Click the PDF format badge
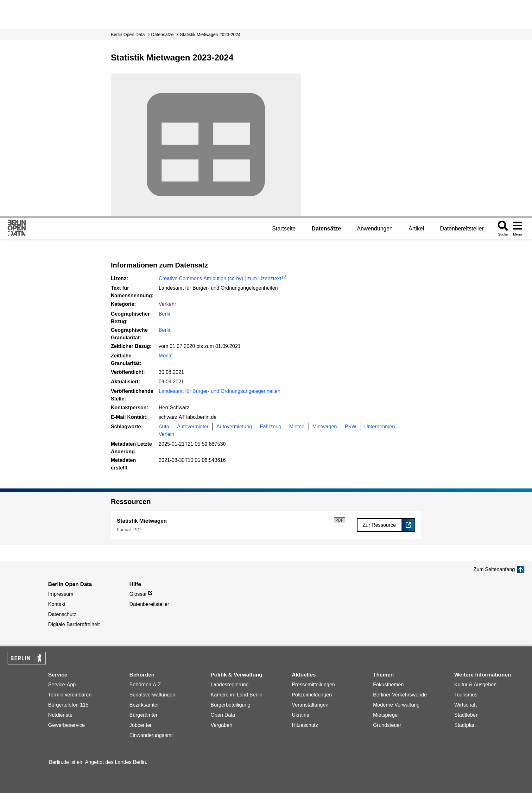Viewport: 532px width, 793px height. click(339, 520)
